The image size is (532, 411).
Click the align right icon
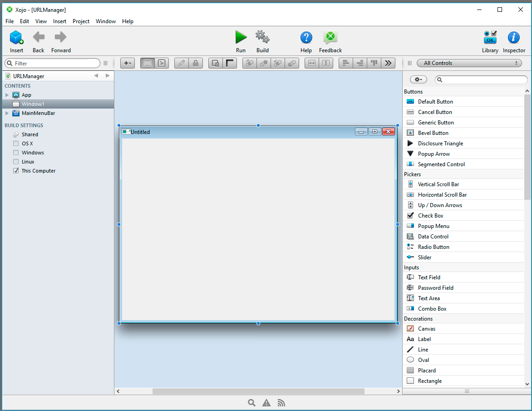pos(360,63)
